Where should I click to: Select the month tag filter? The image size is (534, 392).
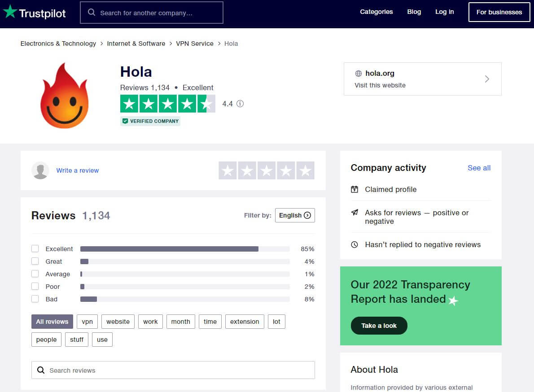180,322
